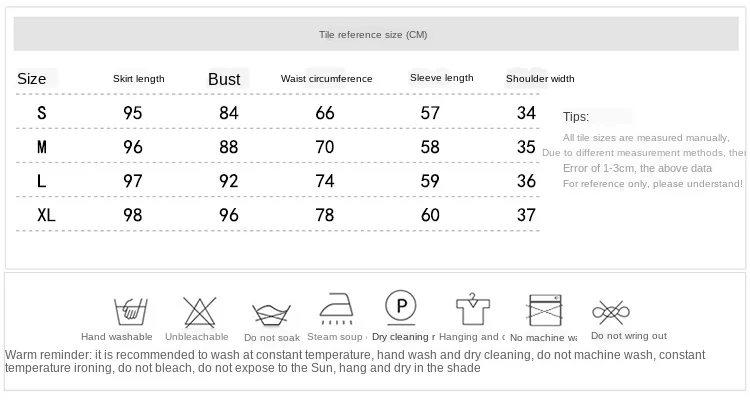Click the No machine wash icon
The height and width of the screenshot is (407, 750).
(544, 310)
